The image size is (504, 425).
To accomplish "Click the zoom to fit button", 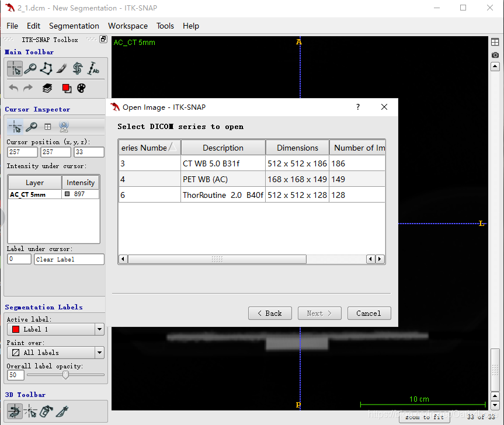I will pos(425,417).
